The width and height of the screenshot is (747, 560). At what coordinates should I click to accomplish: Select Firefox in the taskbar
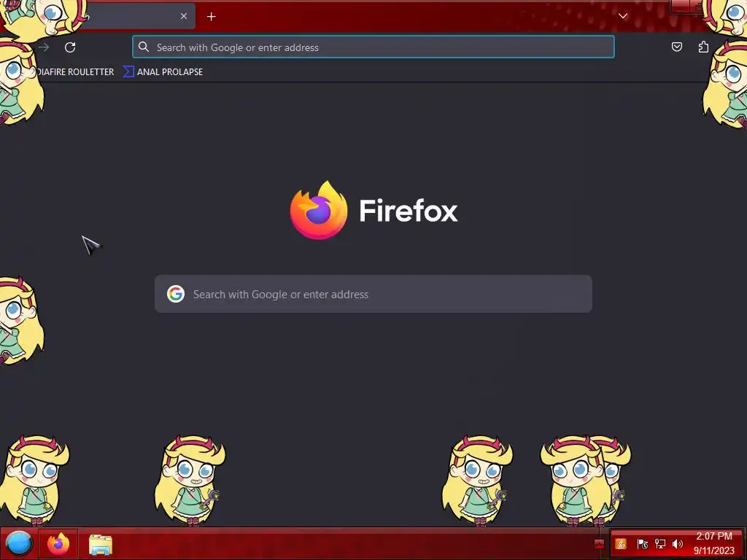point(58,543)
